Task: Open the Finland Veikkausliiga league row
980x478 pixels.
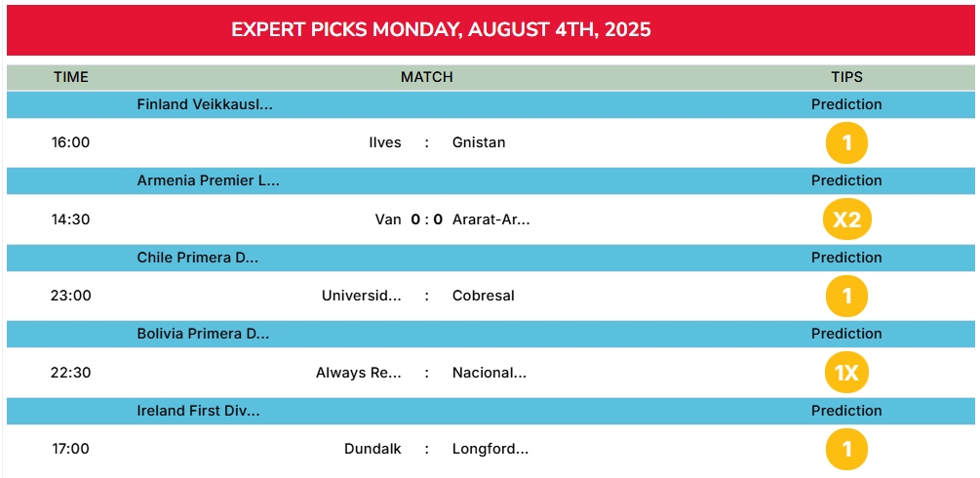Action: (x=490, y=104)
